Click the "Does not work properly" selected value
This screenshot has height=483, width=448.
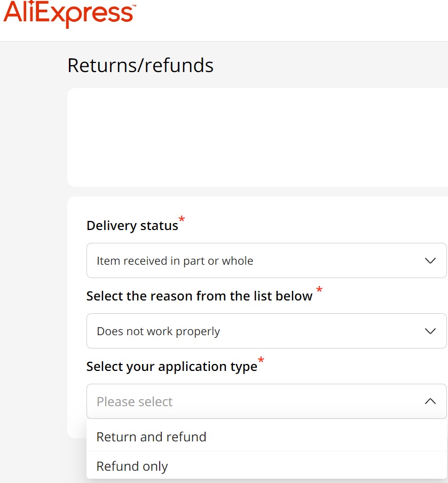(158, 331)
